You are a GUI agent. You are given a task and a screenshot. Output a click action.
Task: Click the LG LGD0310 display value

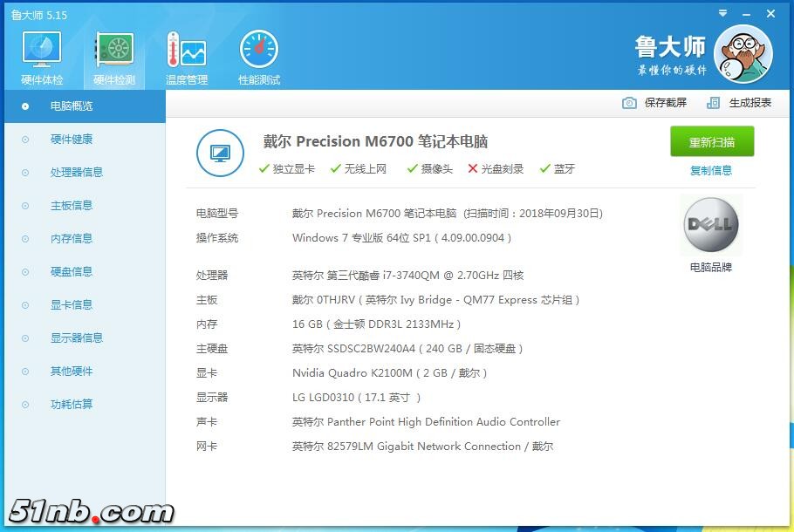coord(357,398)
